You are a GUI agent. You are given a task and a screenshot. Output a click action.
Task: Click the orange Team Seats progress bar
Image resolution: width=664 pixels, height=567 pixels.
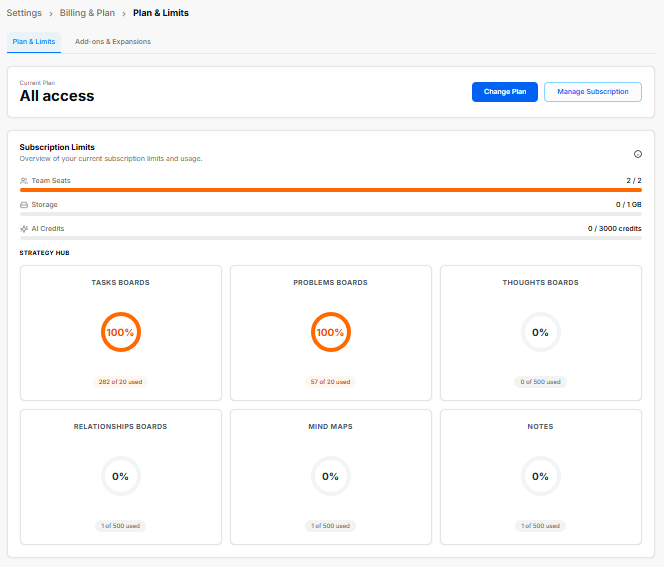[x=331, y=190]
